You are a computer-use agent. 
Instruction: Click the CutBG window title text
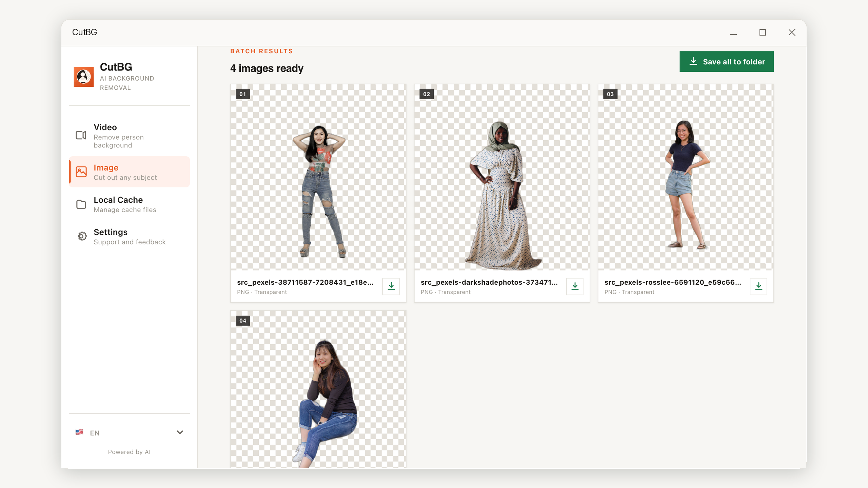click(x=84, y=32)
